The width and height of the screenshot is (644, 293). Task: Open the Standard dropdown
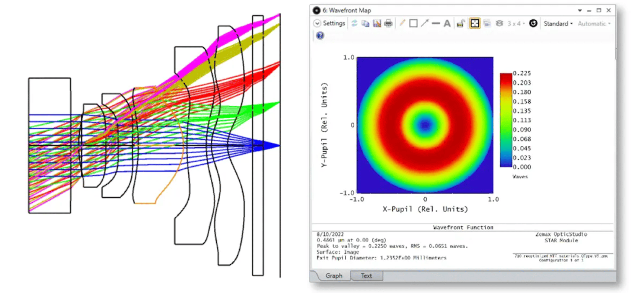click(x=558, y=23)
